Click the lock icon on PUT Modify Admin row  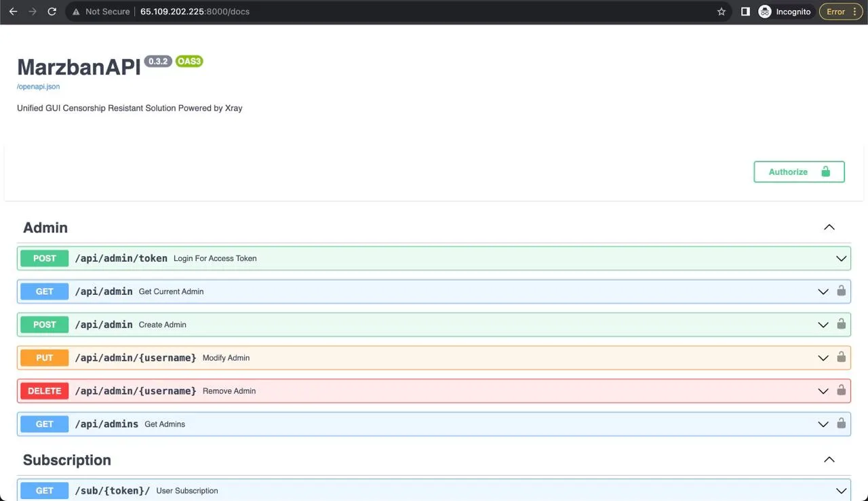842,357
